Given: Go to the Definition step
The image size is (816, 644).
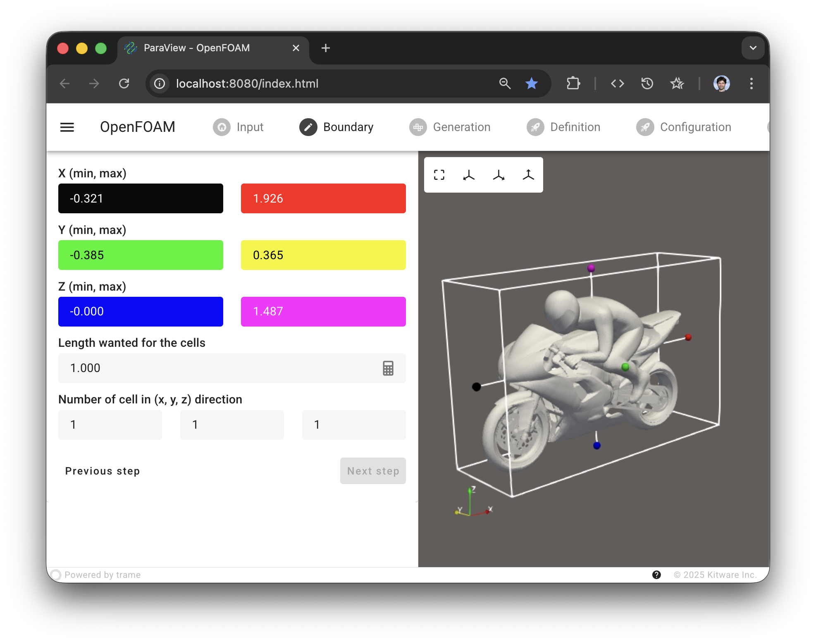Looking at the screenshot, I should coord(563,127).
